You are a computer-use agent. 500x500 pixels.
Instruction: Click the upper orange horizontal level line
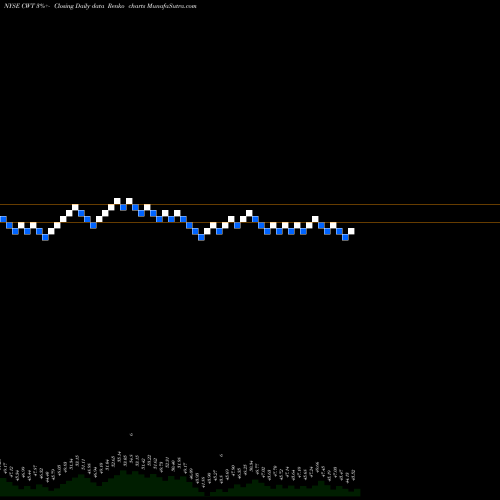[x=250, y=204]
